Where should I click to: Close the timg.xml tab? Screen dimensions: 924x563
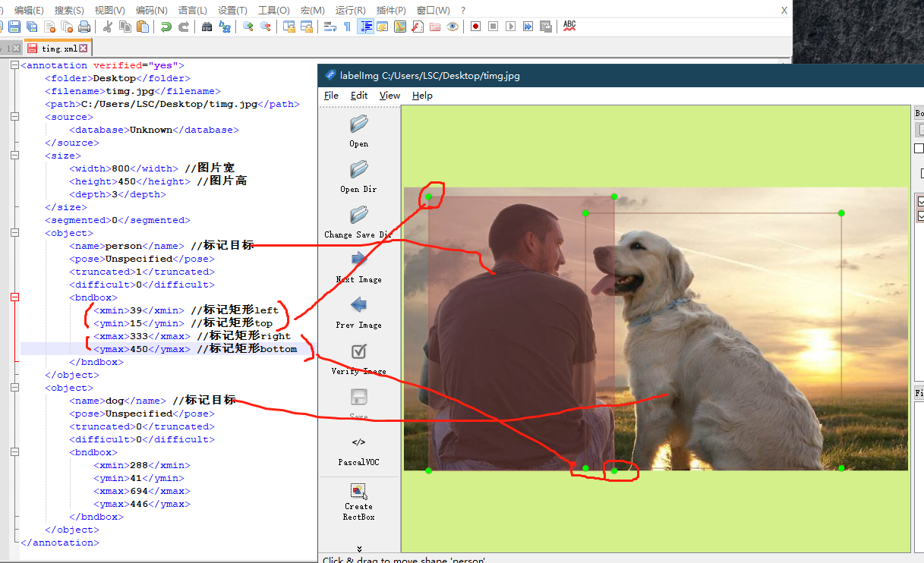[x=84, y=49]
